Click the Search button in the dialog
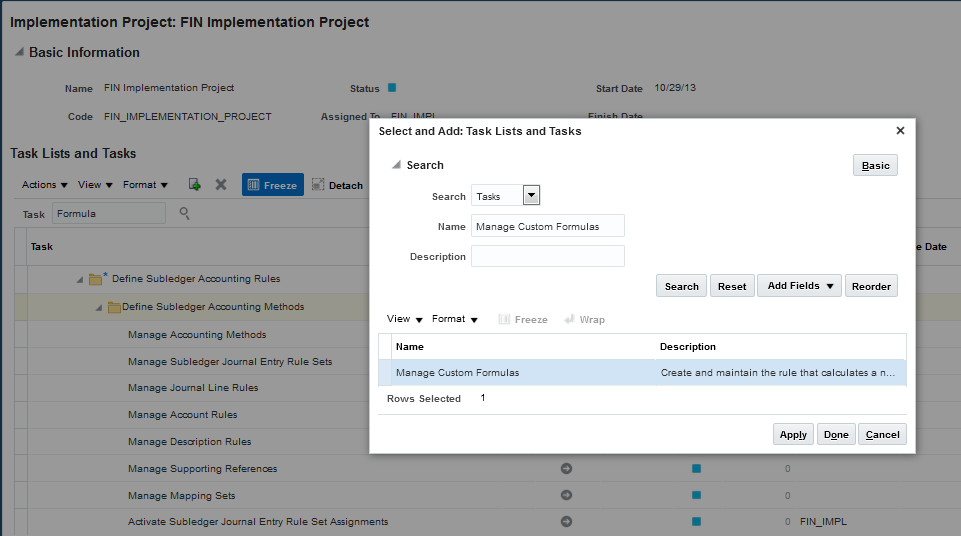 tap(681, 286)
